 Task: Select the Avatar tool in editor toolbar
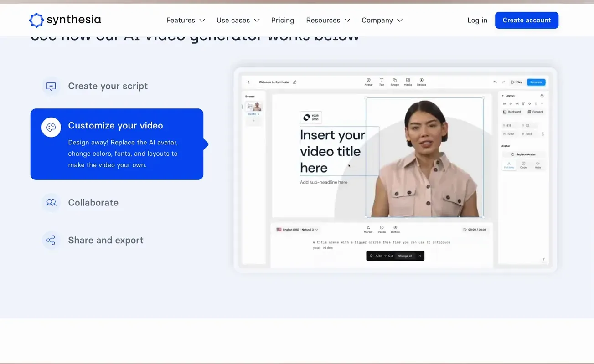pyautogui.click(x=368, y=82)
